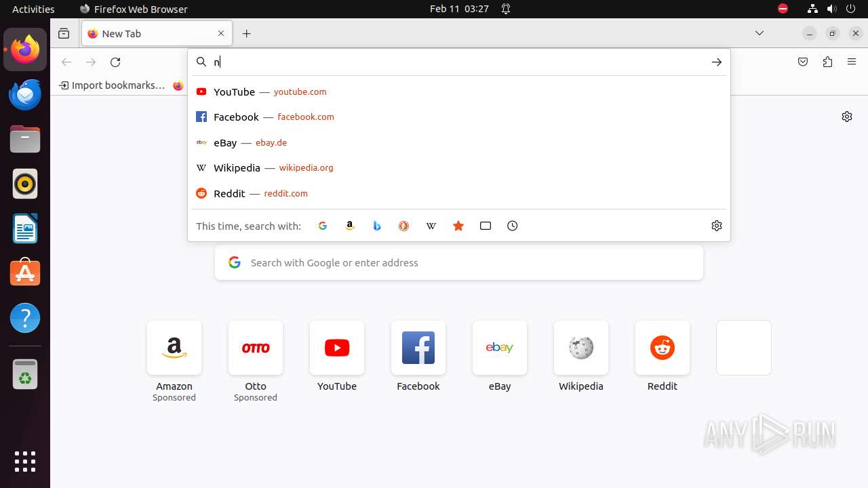Image resolution: width=868 pixels, height=488 pixels.
Task: Search with Bing one-off icon
Action: (x=377, y=226)
